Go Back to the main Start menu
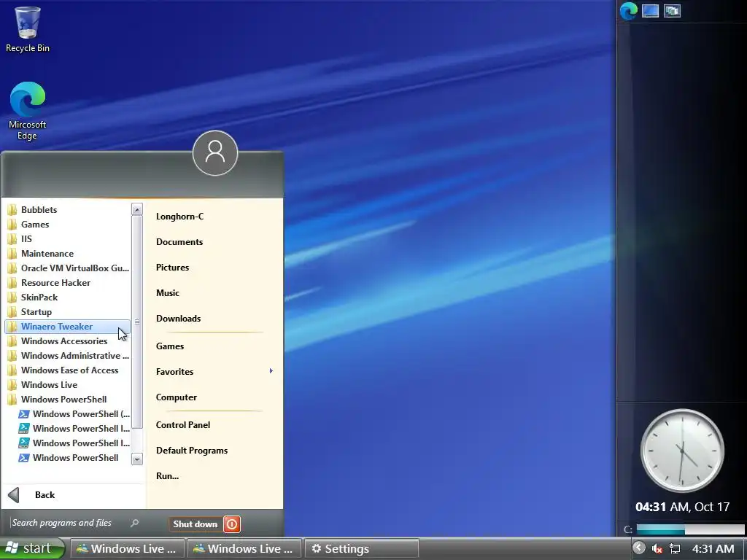Screen dimensions: 747x560 coord(44,495)
